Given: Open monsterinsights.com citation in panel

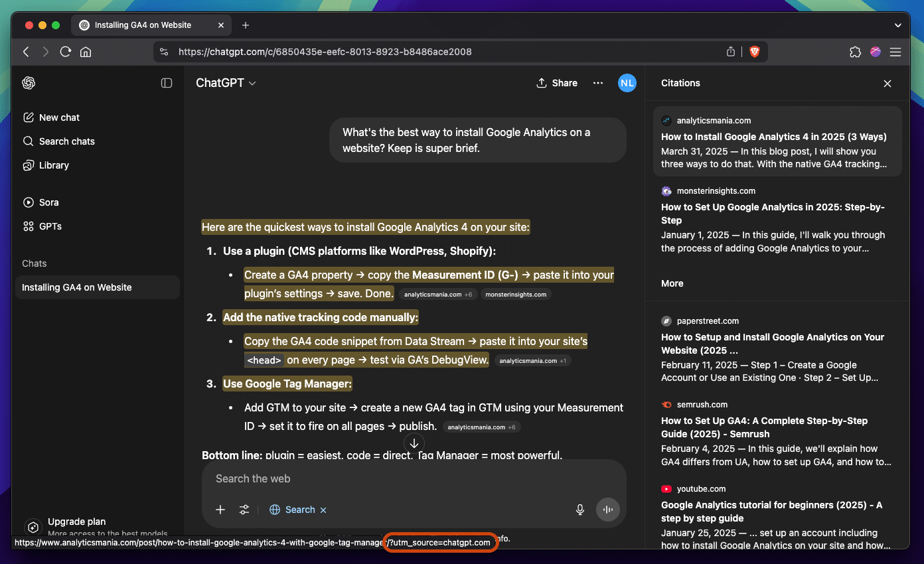Looking at the screenshot, I should point(777,219).
